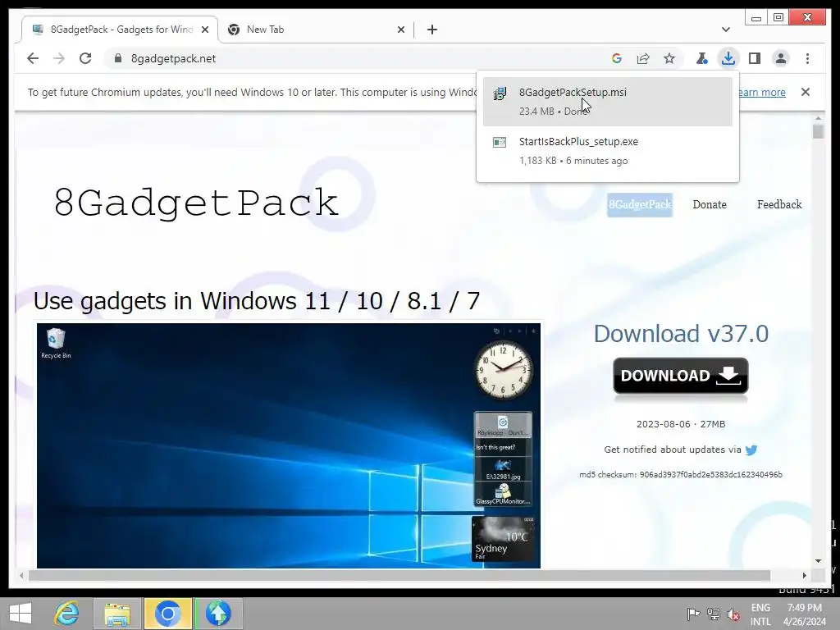Toggle the downloads toolbar icon
The height and width of the screenshot is (630, 840).
coord(728,58)
